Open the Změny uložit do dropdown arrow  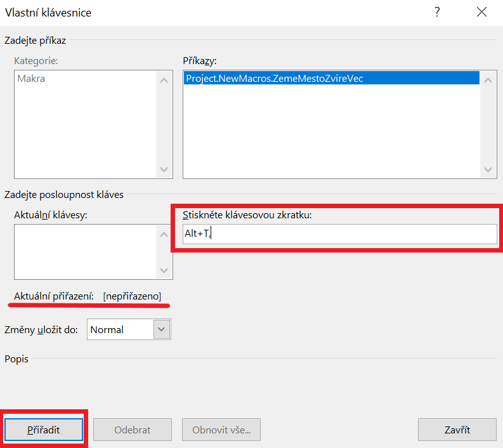click(161, 329)
